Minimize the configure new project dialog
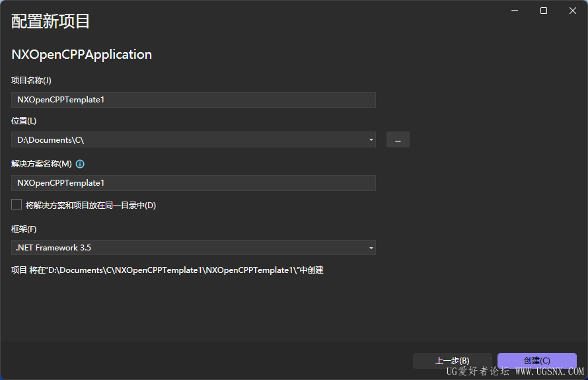The height and width of the screenshot is (380, 588). tap(515, 11)
